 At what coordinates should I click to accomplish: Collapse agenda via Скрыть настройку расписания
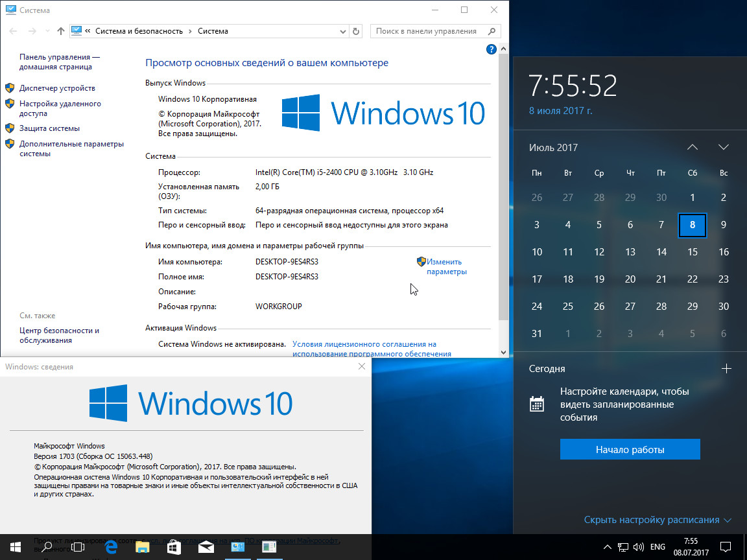pos(657,520)
